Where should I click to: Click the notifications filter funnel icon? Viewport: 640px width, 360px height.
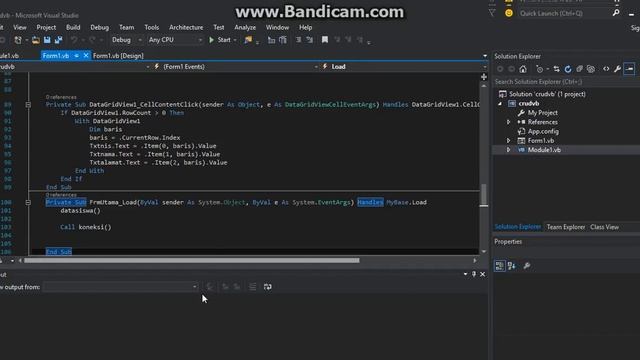[492, 13]
